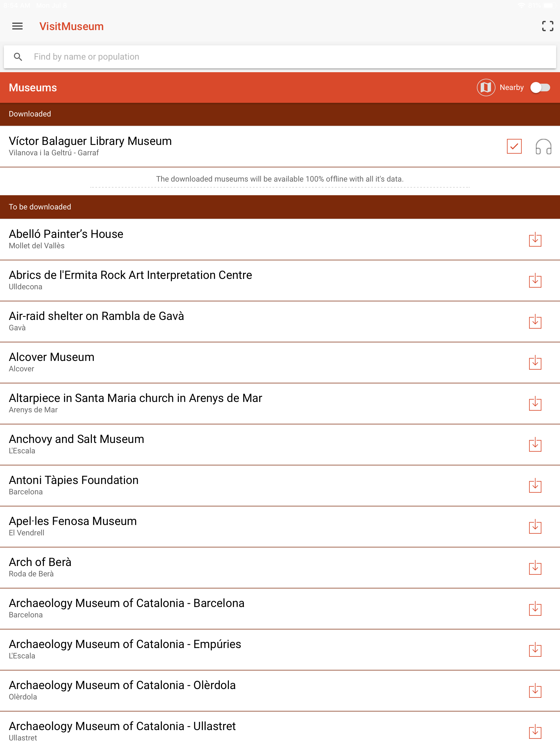
Task: Download Alcover Museum data
Action: point(535,363)
